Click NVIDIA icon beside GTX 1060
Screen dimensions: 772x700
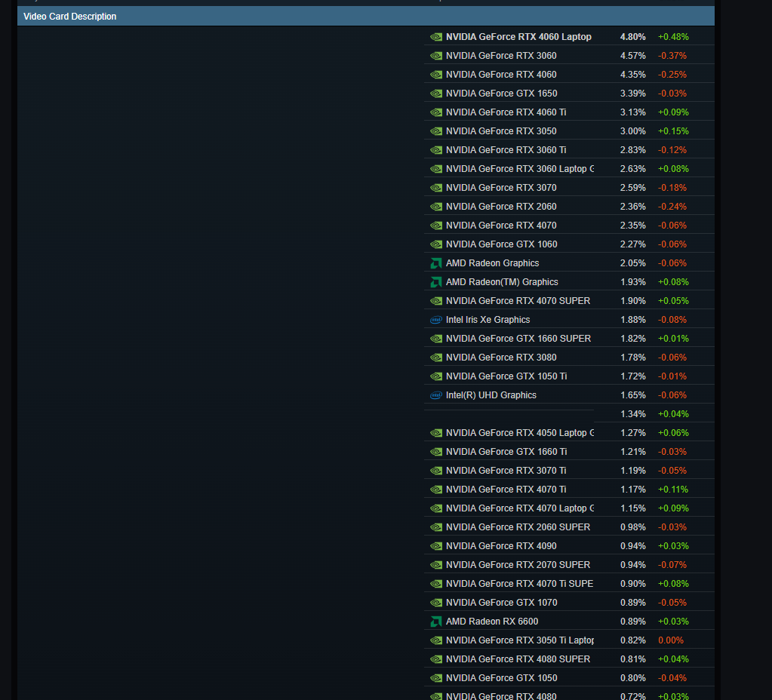coord(436,244)
